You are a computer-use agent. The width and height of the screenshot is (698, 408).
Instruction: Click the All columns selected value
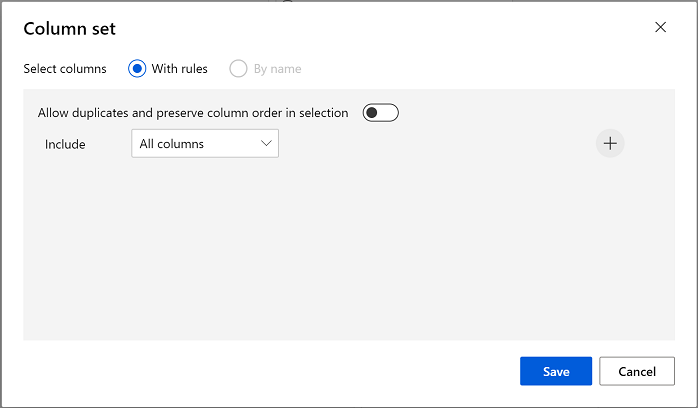pyautogui.click(x=172, y=144)
